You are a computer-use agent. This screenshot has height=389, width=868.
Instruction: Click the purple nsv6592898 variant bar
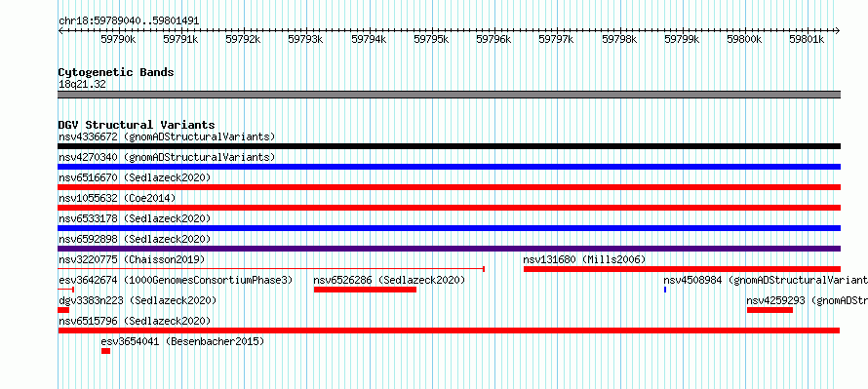[449, 249]
